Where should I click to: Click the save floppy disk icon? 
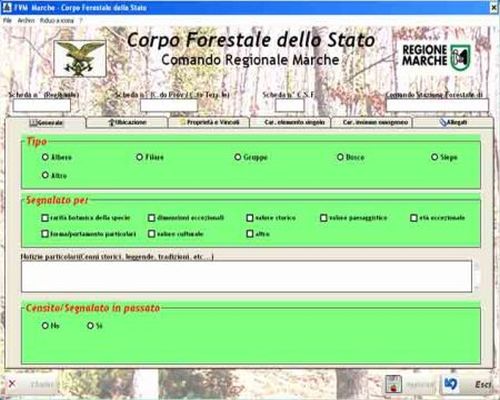tap(393, 384)
